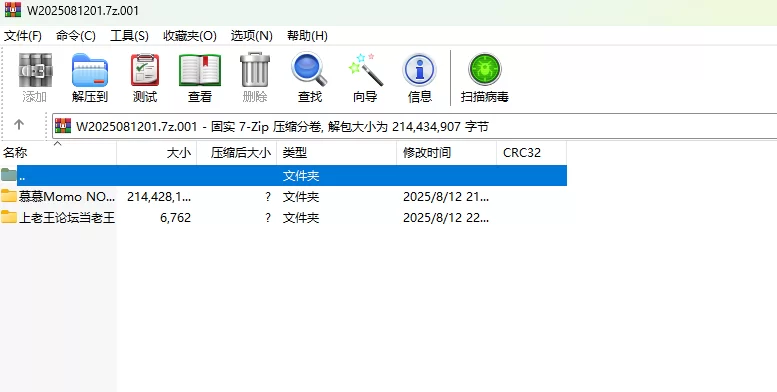Open the 工具(S) menu
777x392 pixels.
pyautogui.click(x=129, y=36)
